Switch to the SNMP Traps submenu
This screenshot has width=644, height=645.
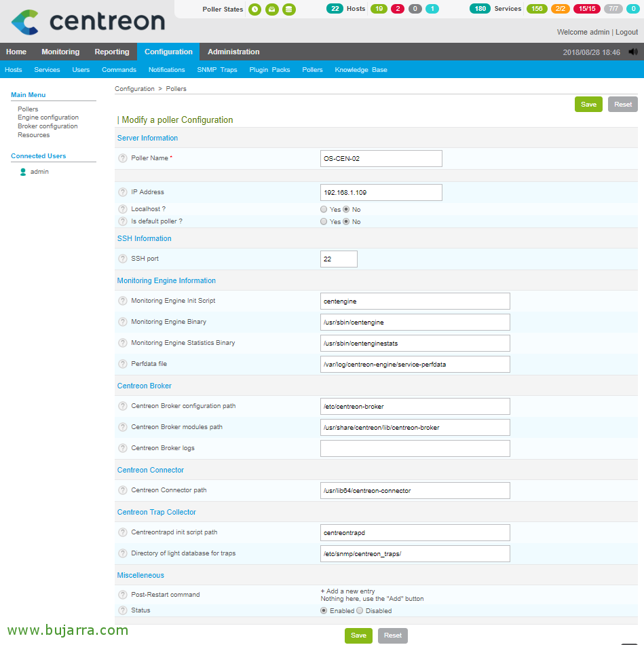pos(217,70)
